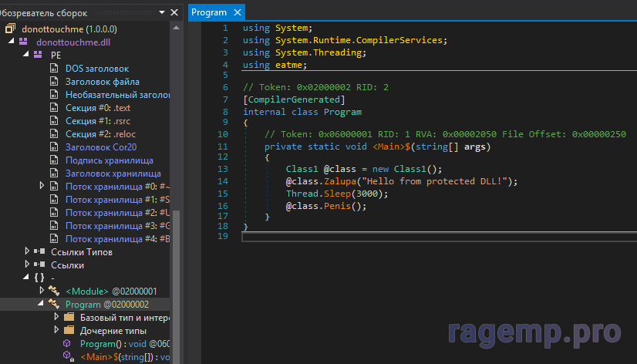Click the Zalupa method reference in code
637x364 pixels.
tap(340, 180)
